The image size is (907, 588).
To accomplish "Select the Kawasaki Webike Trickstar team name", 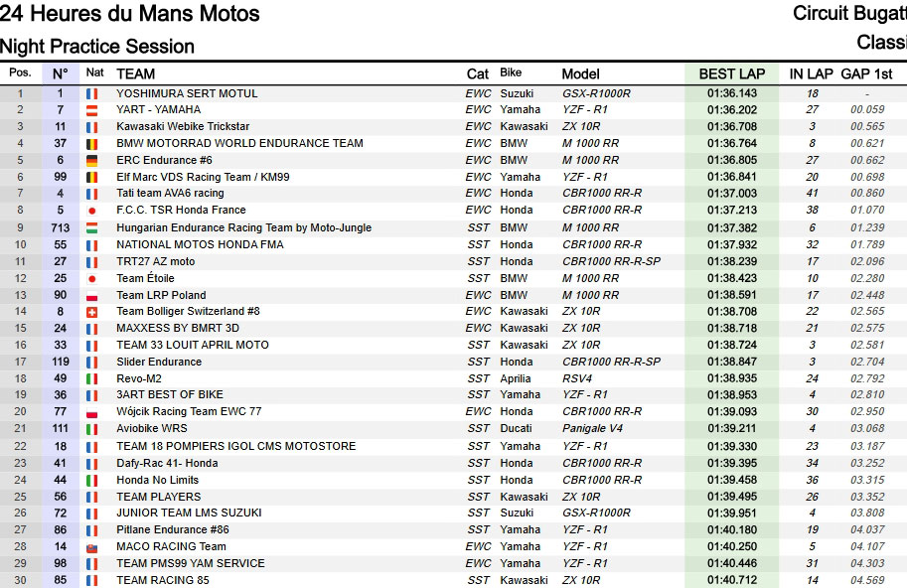I will (183, 127).
